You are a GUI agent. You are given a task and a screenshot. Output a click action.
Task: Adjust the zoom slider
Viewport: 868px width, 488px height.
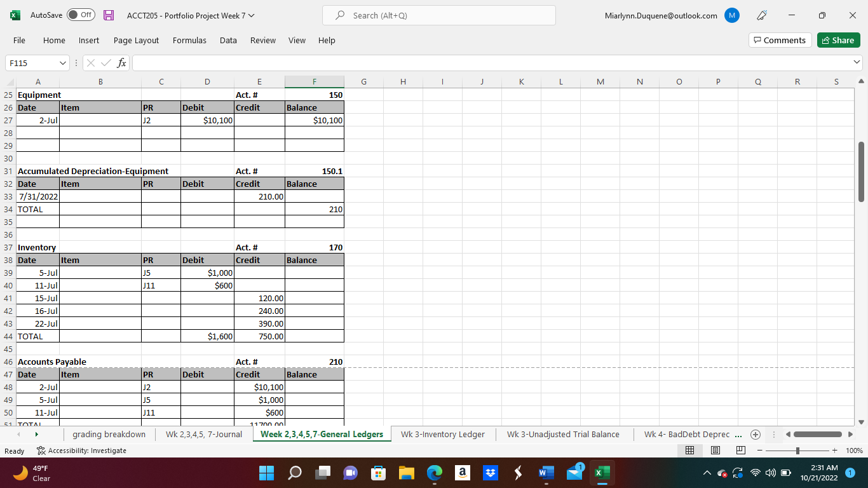(796, 450)
